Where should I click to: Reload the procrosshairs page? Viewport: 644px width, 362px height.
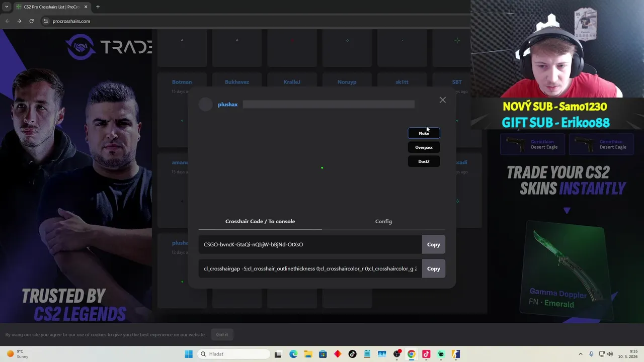point(31,21)
